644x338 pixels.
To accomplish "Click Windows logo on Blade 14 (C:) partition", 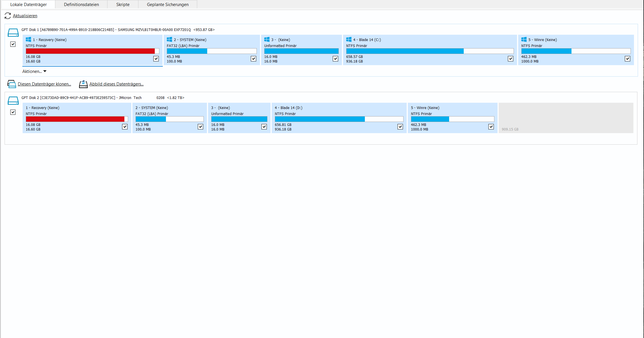I will 349,40.
